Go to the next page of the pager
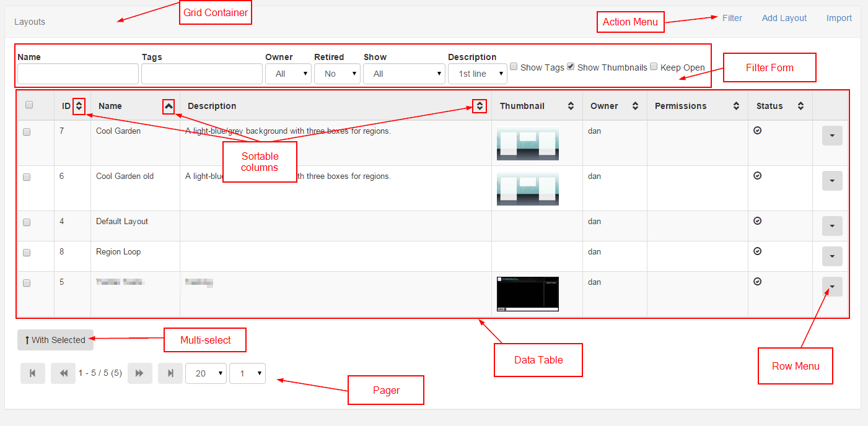This screenshot has width=868, height=426. pos(140,373)
